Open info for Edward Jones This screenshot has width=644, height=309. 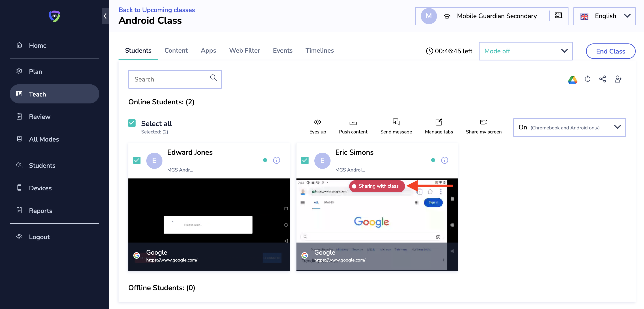[276, 160]
